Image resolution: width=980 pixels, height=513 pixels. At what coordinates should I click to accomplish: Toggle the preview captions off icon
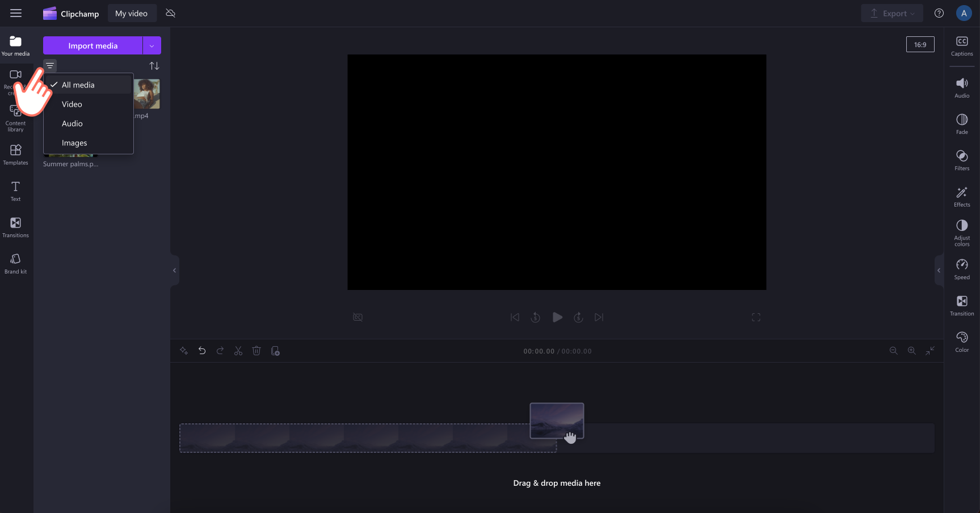357,317
